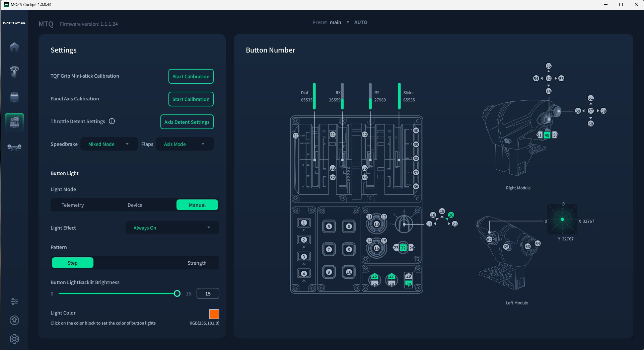644x350 pixels.
Task: Start TQF Grip Mini-stick Calibration
Action: coord(191,77)
